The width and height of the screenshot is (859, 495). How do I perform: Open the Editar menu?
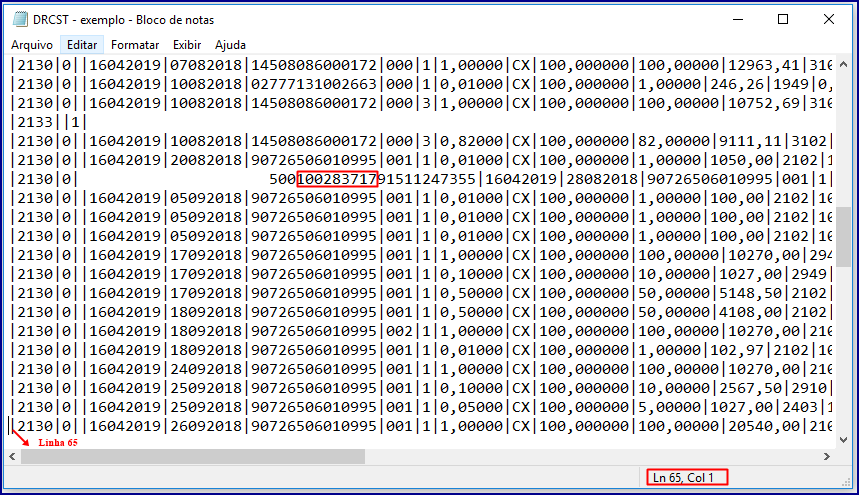pos(82,45)
